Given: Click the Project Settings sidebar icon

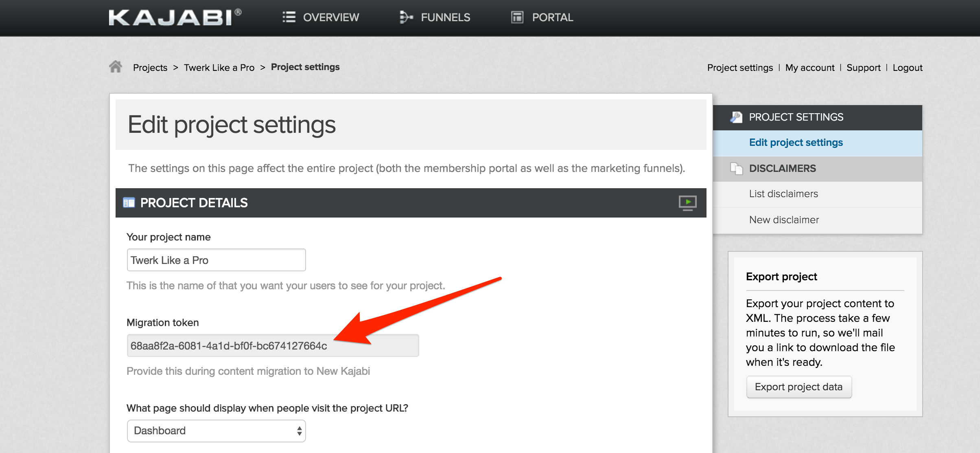Looking at the screenshot, I should [736, 117].
